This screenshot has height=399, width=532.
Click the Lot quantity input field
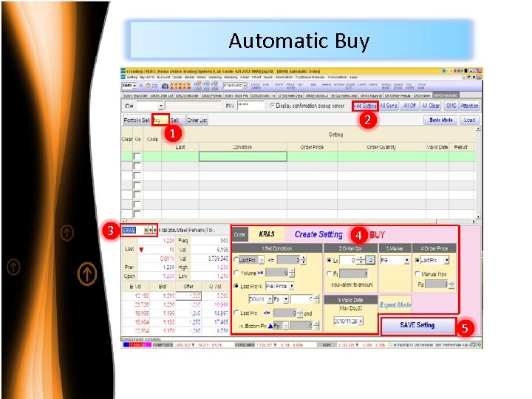pyautogui.click(x=349, y=260)
